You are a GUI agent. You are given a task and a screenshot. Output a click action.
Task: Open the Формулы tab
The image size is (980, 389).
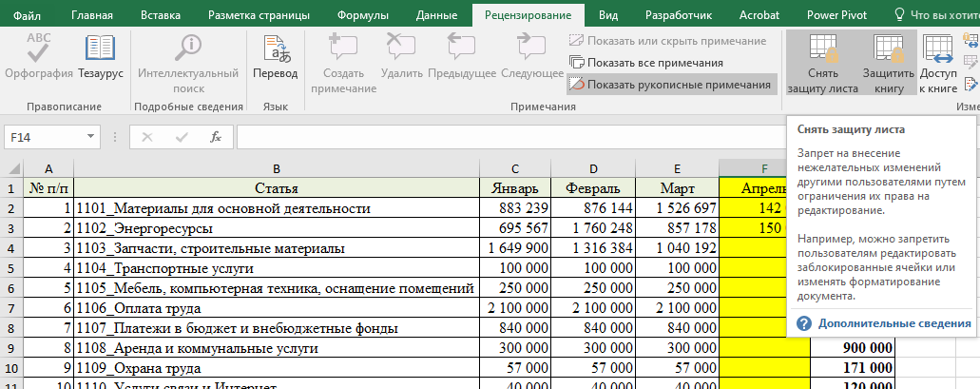pos(362,15)
